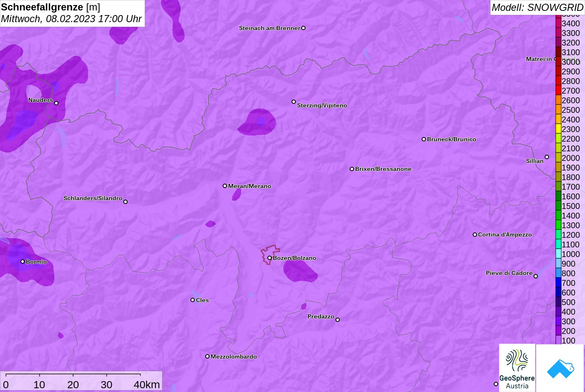Select the magenta 3300 legend color
This screenshot has height=392, width=585.
click(x=558, y=33)
